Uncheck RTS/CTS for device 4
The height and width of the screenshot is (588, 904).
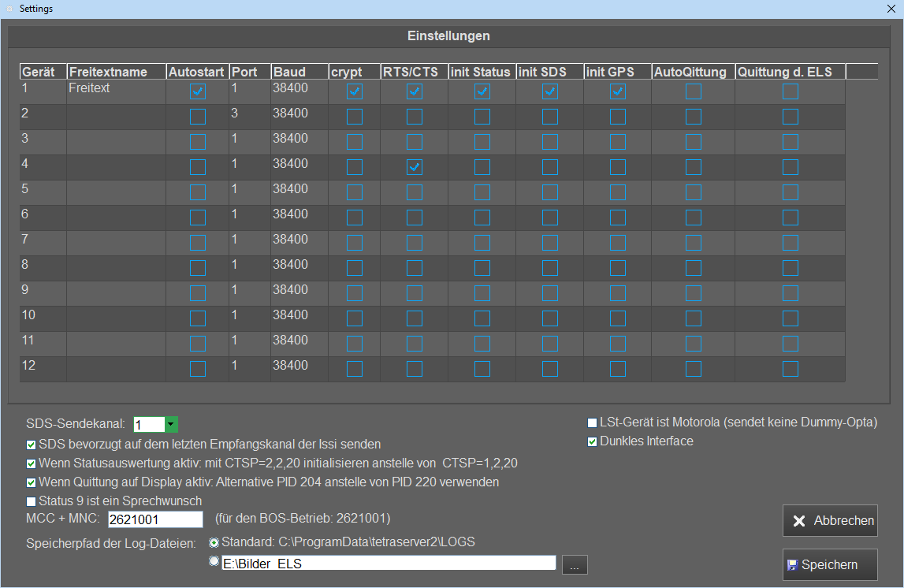415,167
